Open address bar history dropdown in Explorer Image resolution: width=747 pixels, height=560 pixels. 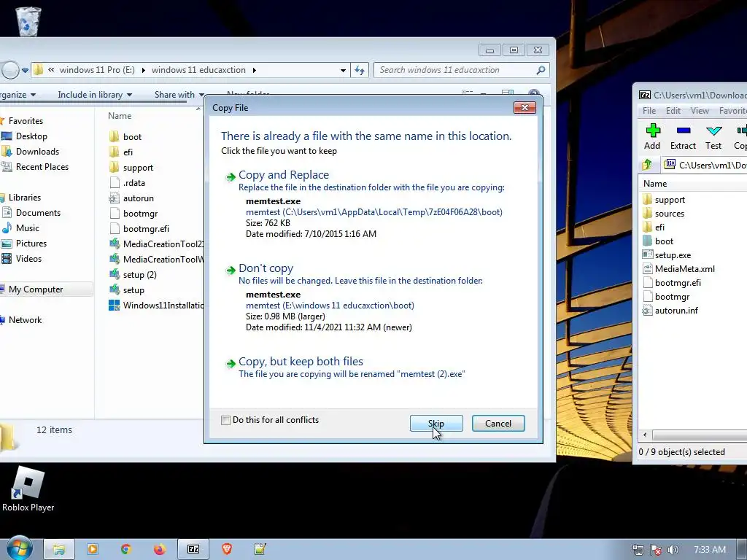343,71
